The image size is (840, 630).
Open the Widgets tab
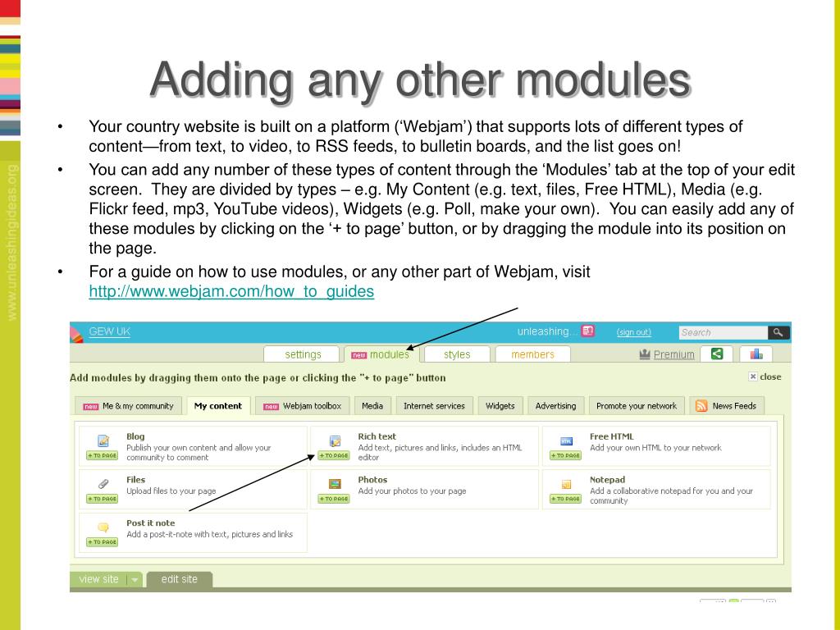(500, 406)
